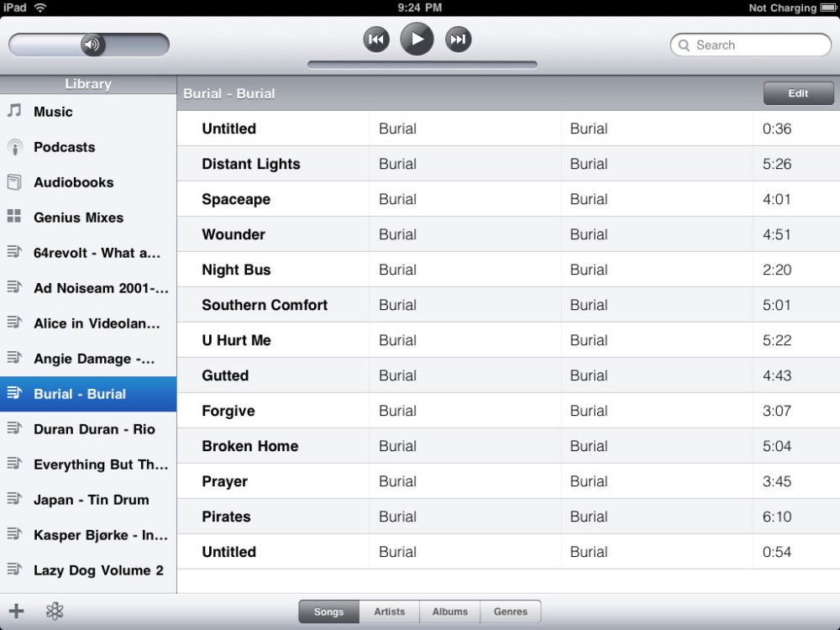Click playlist icon beside Duran Duran - Rio
This screenshot has height=630, width=840.
point(14,428)
